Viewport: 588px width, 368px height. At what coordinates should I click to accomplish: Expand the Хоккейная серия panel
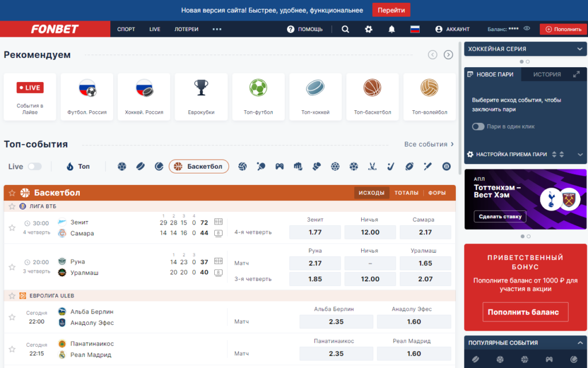pos(580,49)
